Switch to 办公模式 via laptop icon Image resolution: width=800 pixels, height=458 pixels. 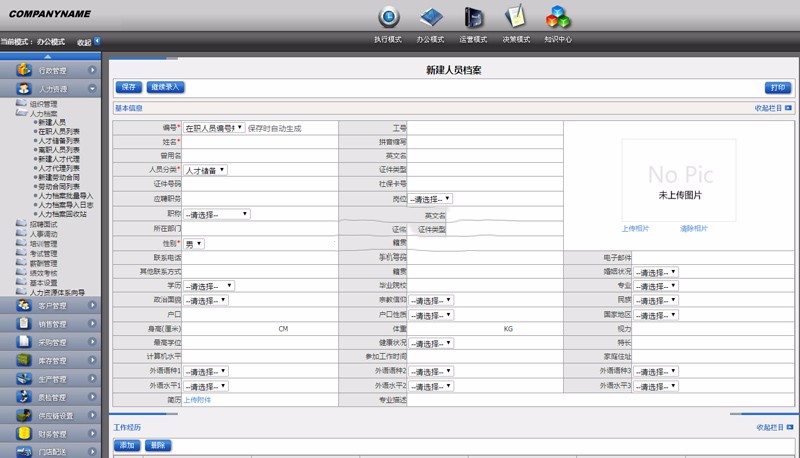(431, 17)
